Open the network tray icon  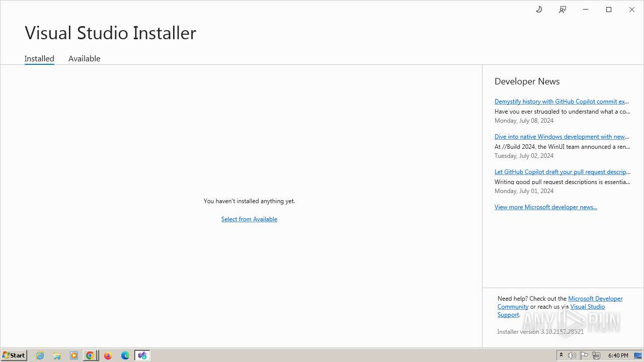(x=596, y=355)
